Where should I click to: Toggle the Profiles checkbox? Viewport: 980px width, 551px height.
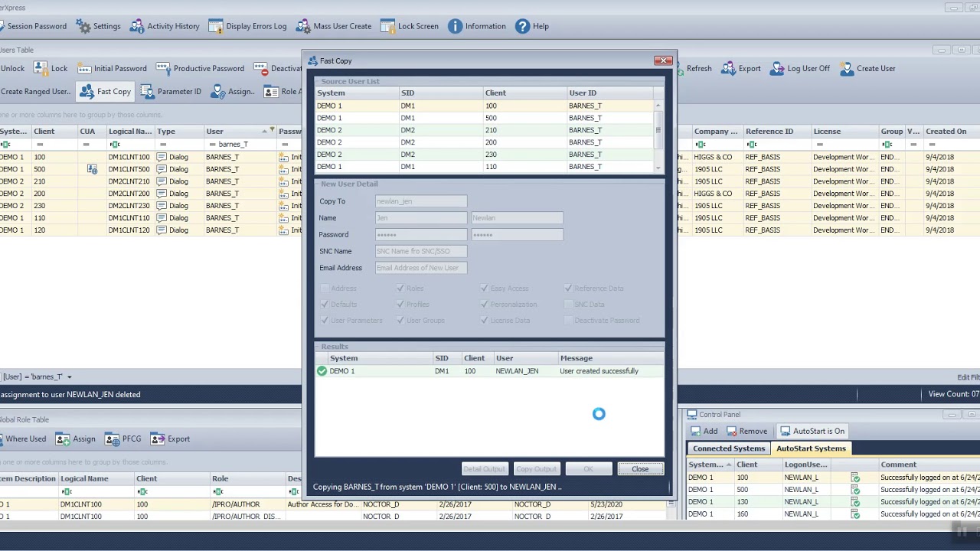pyautogui.click(x=400, y=305)
